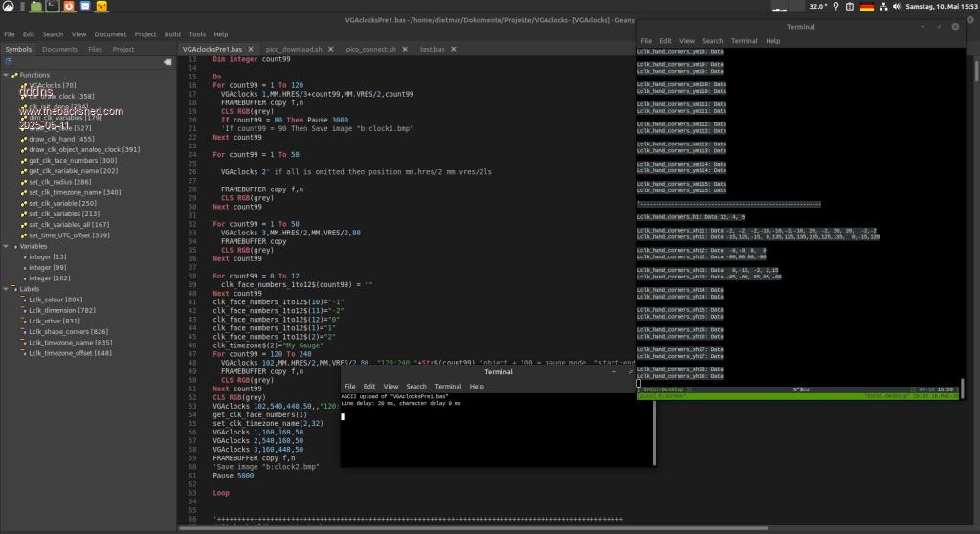
Task: Open the Terminal menu in the large terminal
Action: click(744, 41)
